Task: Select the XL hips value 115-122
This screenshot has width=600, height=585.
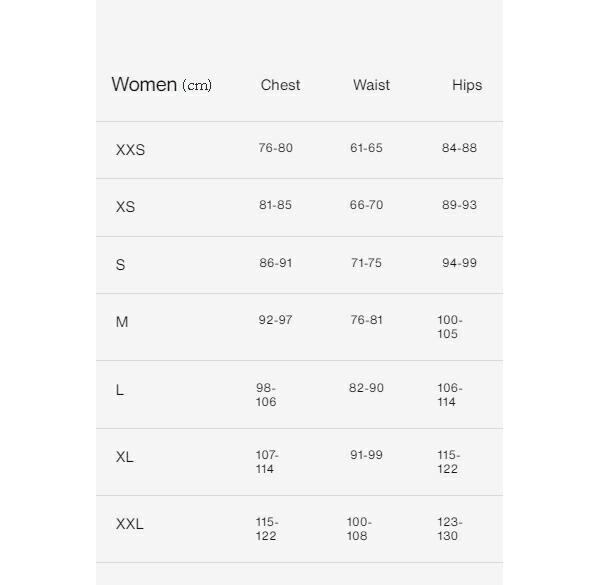Action: tap(448, 462)
